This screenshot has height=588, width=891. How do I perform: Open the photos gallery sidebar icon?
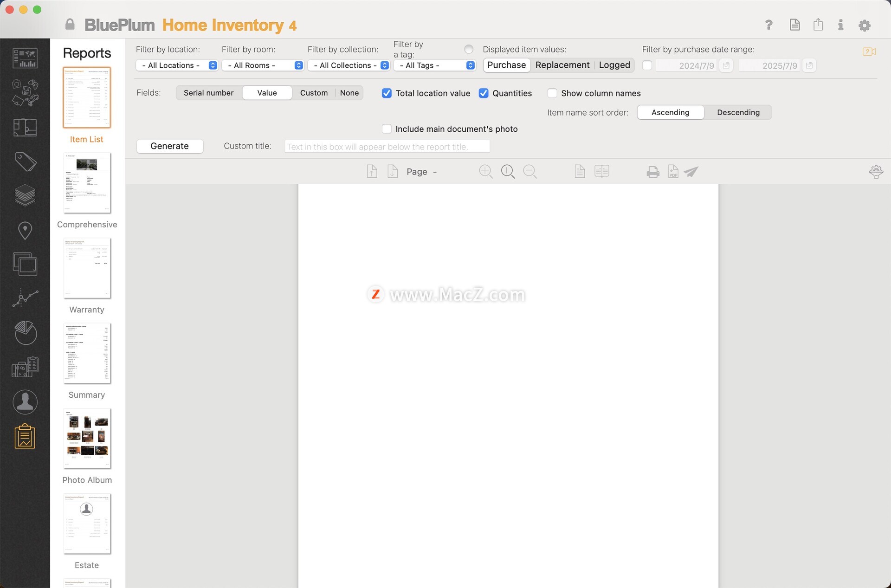25,264
